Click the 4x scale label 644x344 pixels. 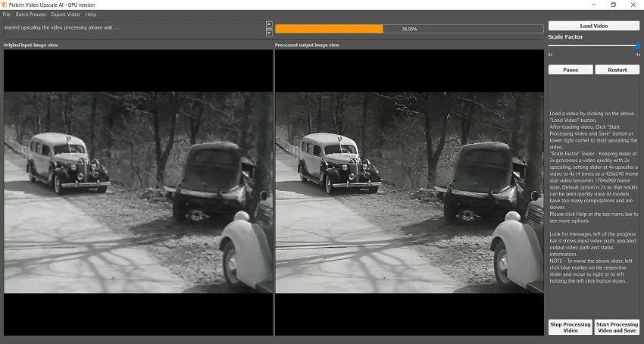coord(638,55)
